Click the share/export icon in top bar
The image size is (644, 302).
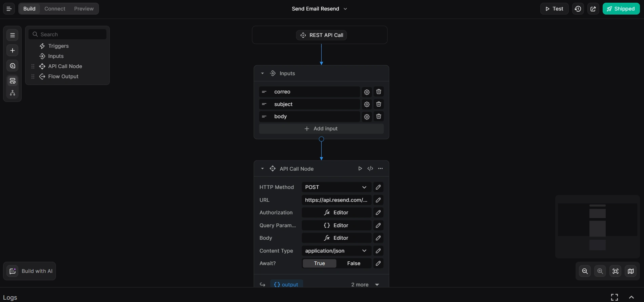[x=593, y=9]
